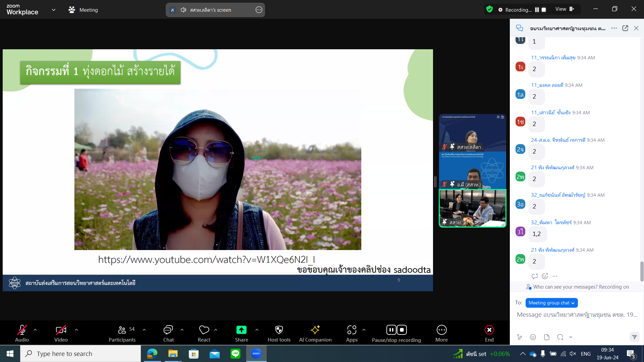Stop recording in bottom toolbar
Viewport: 644px width, 362px height.
coord(402,330)
